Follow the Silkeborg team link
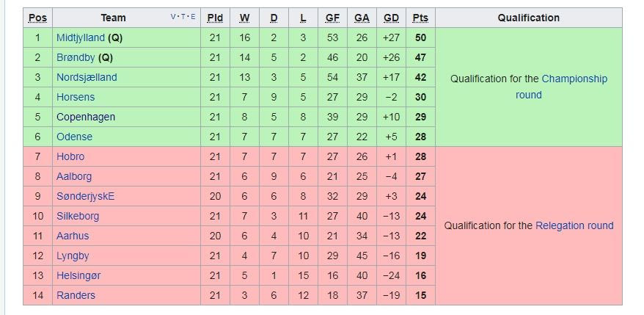 pyautogui.click(x=78, y=216)
